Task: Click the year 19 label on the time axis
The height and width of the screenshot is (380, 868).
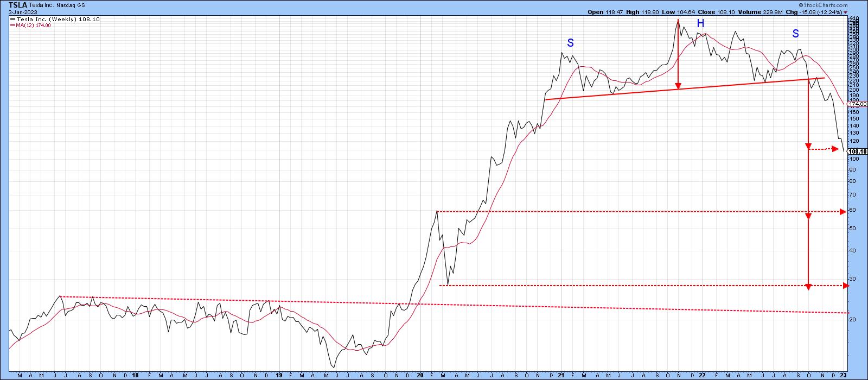Action: [x=278, y=375]
